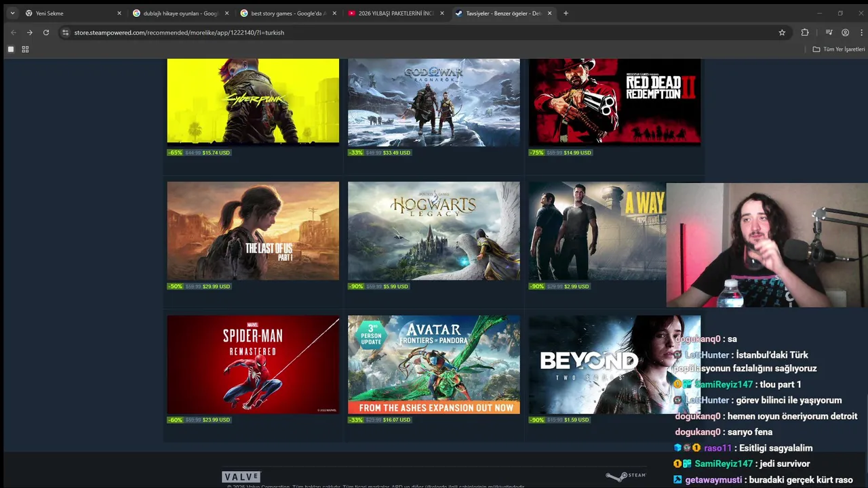The height and width of the screenshot is (488, 868).
Task: Click the -60% discount badge
Action: [x=176, y=420]
